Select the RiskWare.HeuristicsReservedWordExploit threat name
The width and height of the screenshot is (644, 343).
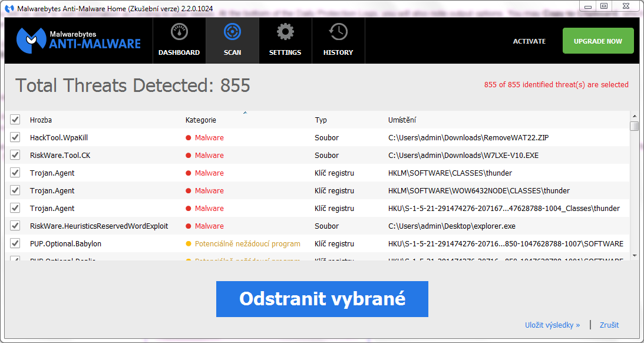[x=99, y=226]
